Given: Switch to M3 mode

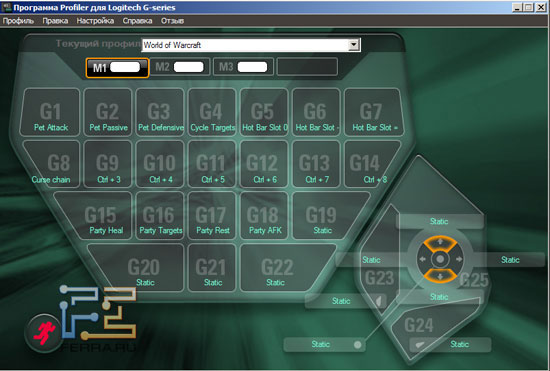Looking at the screenshot, I should [x=243, y=67].
